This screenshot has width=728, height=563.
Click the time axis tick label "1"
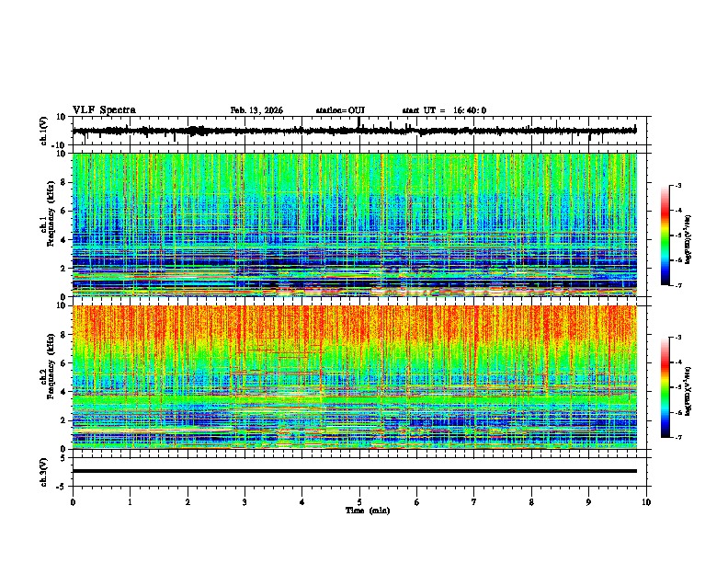pos(130,502)
